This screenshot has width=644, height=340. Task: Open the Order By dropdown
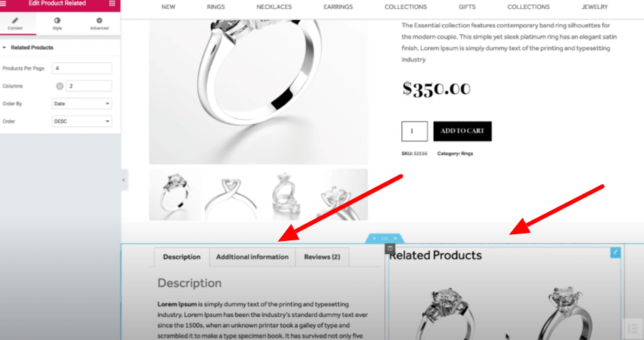pyautogui.click(x=82, y=104)
